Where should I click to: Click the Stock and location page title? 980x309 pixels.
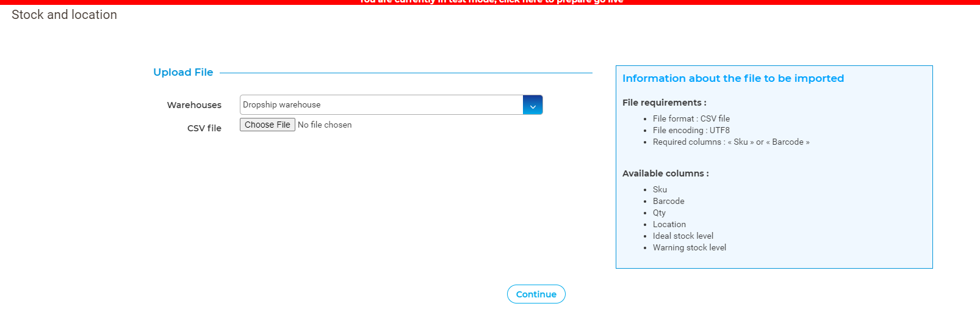64,15
